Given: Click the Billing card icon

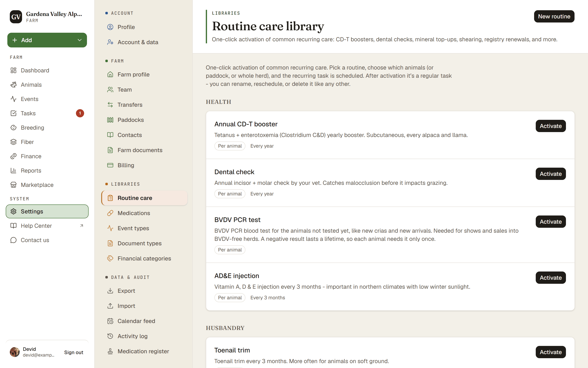Looking at the screenshot, I should pyautogui.click(x=110, y=165).
